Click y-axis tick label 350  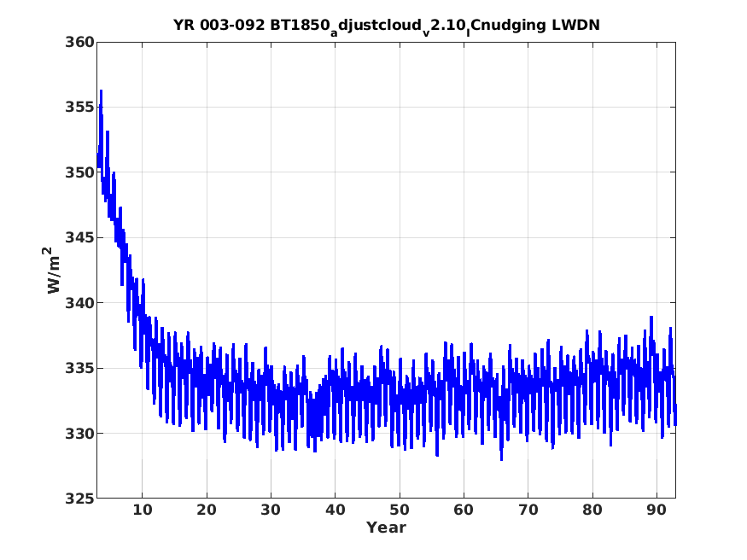pyautogui.click(x=80, y=172)
